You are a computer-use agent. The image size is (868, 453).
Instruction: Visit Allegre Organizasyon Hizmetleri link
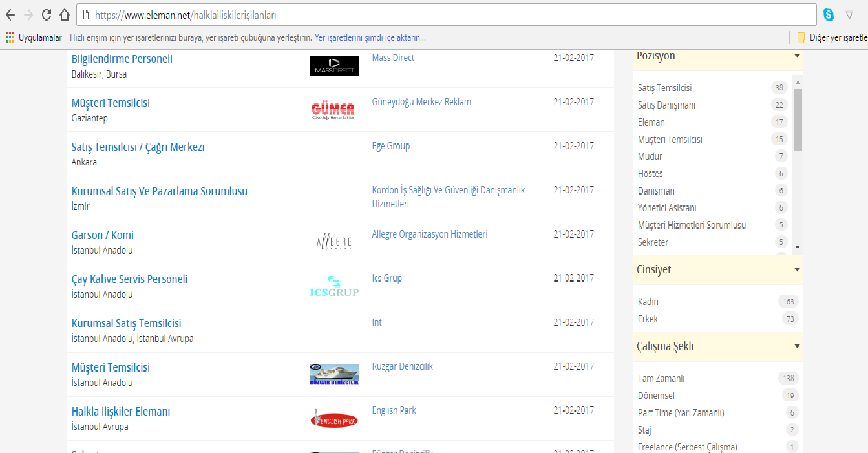[430, 235]
